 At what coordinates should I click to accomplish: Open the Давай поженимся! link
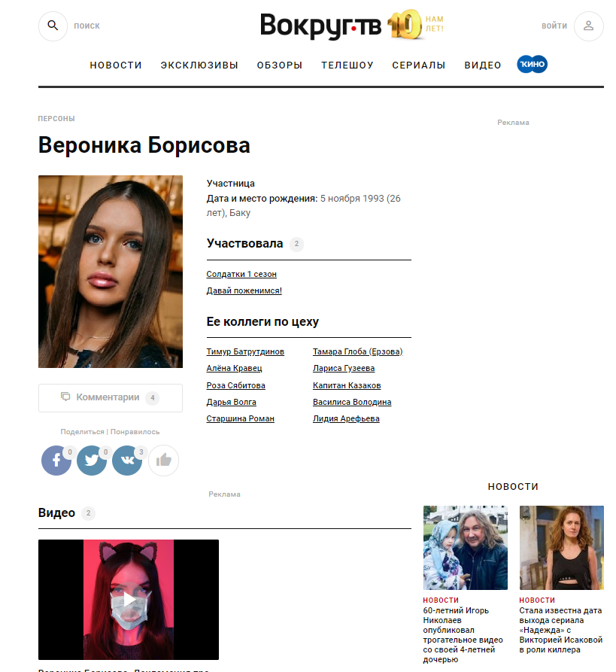point(244,290)
